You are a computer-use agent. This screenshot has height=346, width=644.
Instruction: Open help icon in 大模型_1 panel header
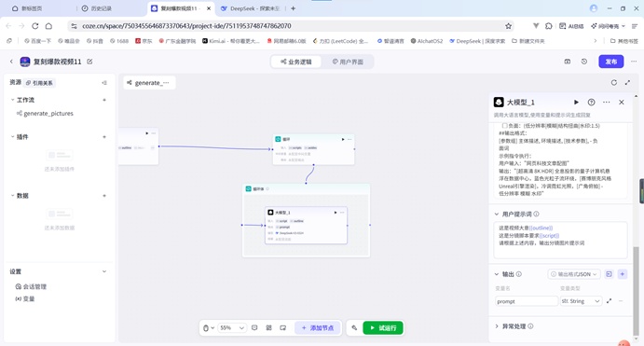click(x=592, y=103)
